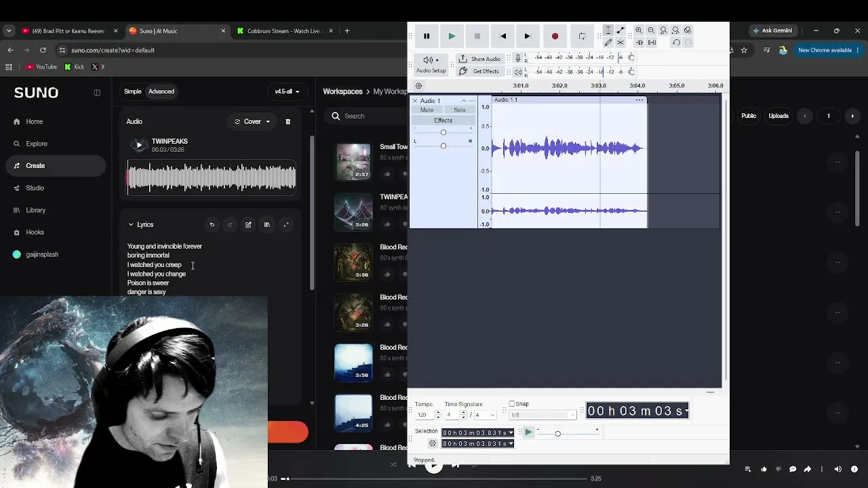Zoom in on the Audacity timeline
868x488 pixels.
pyautogui.click(x=639, y=30)
